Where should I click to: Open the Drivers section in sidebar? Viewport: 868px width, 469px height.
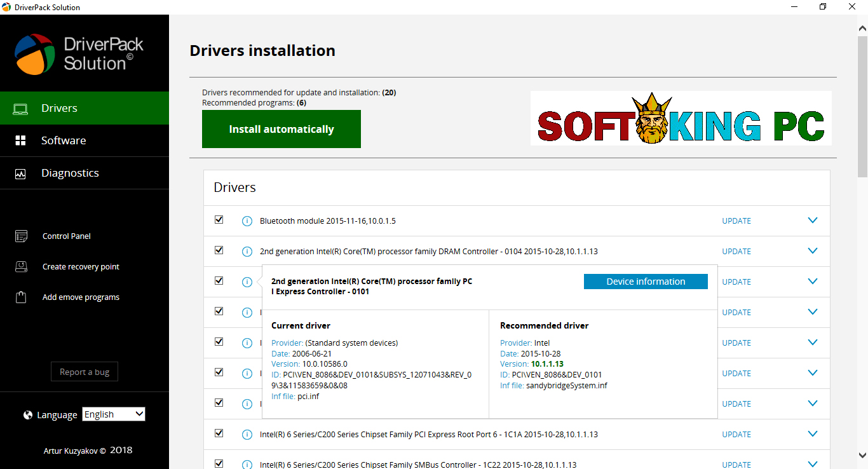pyautogui.click(x=85, y=108)
